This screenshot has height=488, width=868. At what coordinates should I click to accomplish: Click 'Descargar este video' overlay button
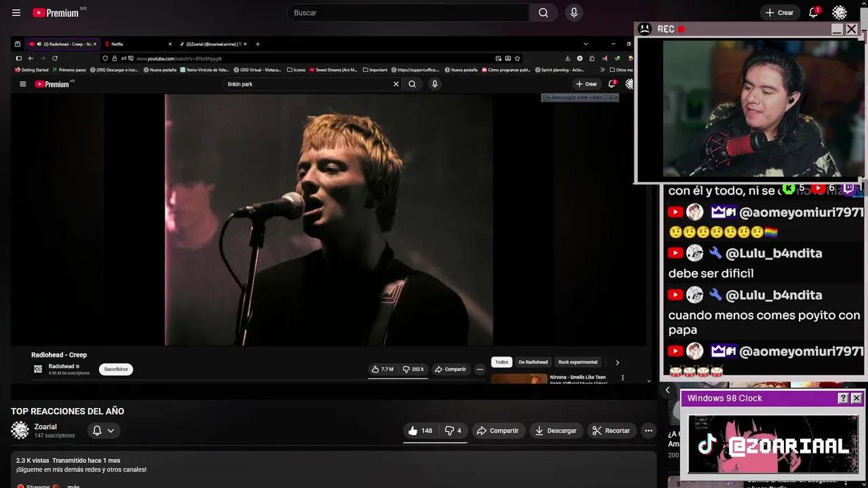[580, 98]
